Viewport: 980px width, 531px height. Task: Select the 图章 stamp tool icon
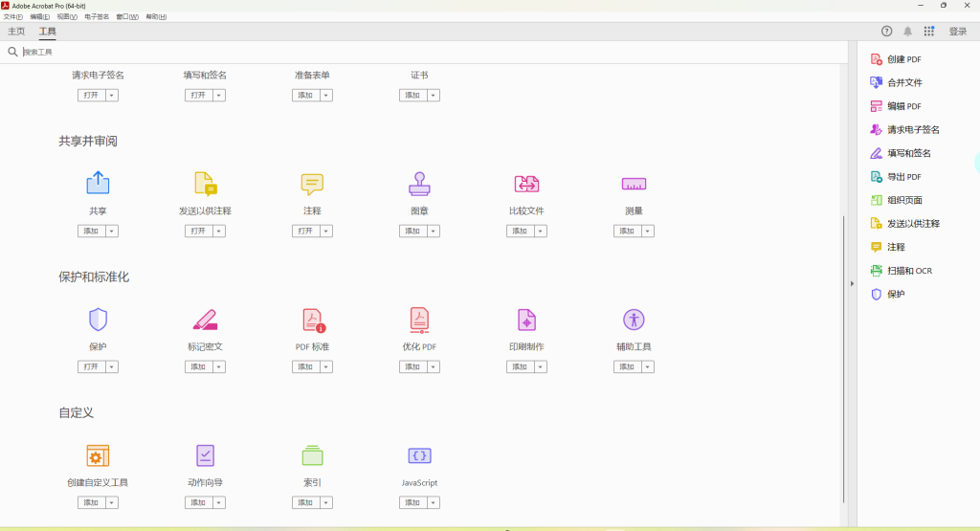click(419, 184)
